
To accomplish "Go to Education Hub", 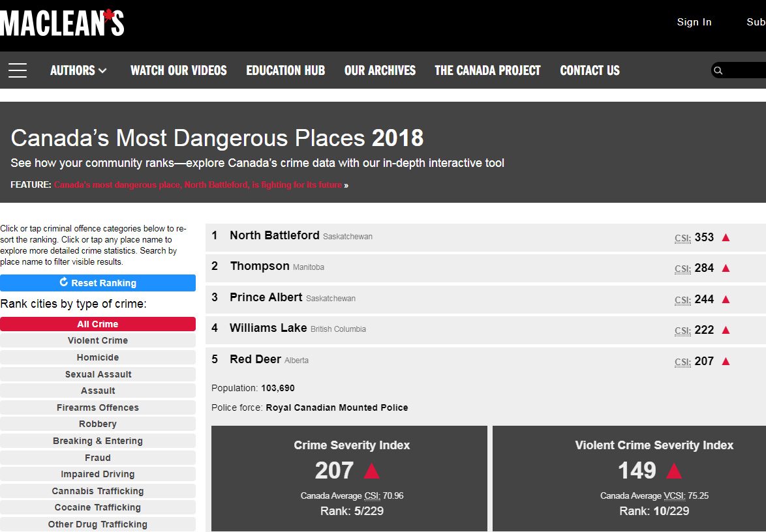I will tap(286, 70).
